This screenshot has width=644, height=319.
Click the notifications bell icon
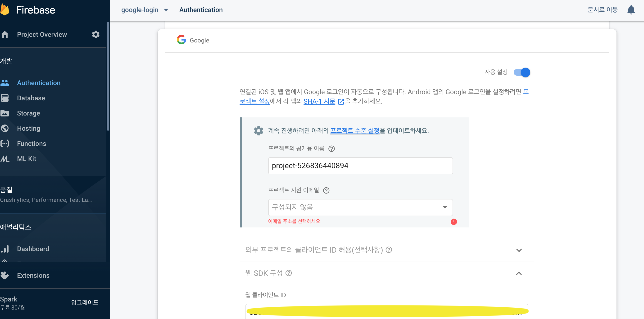click(631, 10)
